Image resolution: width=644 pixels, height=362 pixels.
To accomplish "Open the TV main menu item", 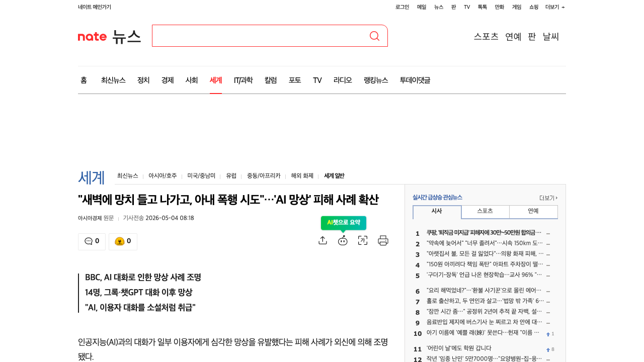I will (x=317, y=80).
